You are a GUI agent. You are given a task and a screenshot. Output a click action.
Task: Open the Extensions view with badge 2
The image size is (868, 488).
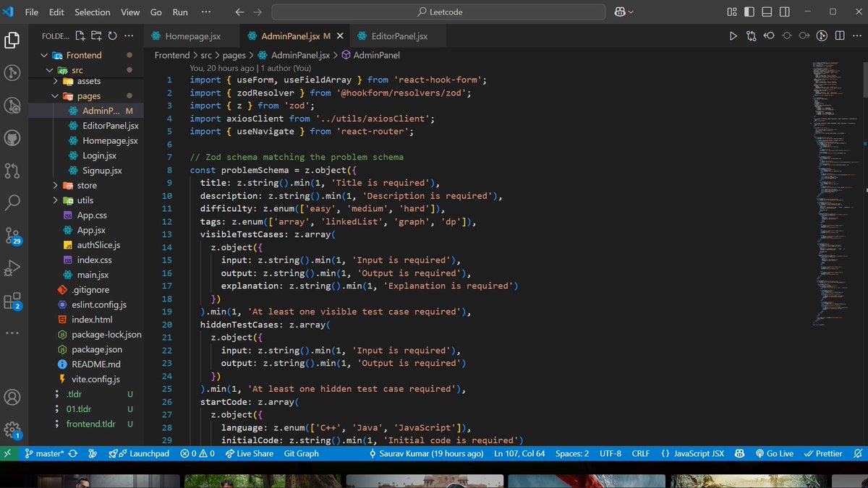tap(12, 301)
